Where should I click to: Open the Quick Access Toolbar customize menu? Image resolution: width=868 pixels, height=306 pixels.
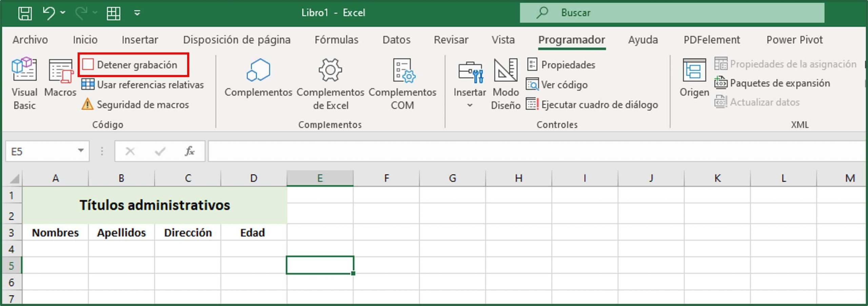tap(137, 13)
